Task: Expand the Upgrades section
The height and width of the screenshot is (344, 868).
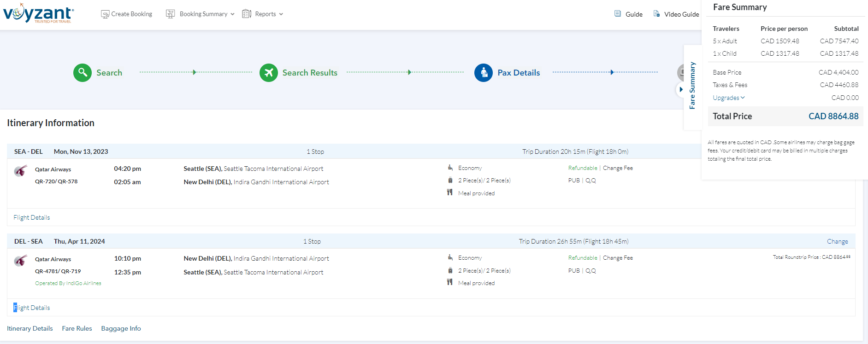Action: tap(728, 98)
